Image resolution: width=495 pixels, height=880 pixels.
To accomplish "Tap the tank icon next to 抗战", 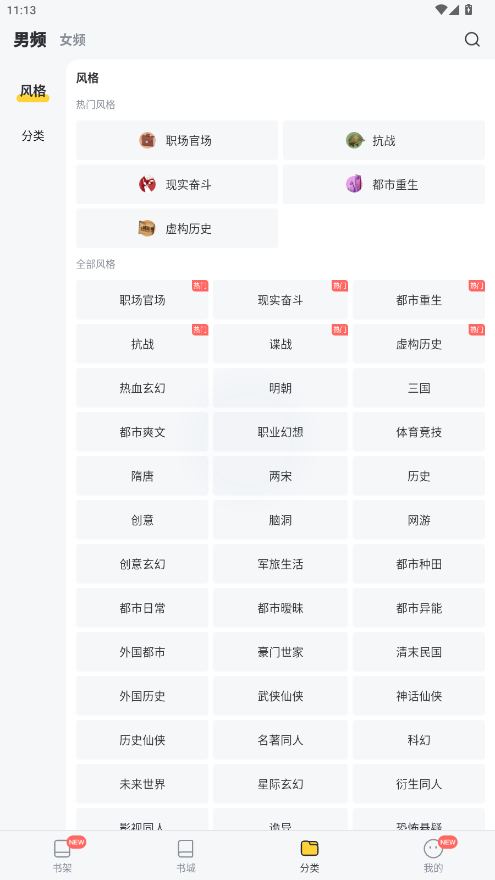I will click(x=355, y=140).
